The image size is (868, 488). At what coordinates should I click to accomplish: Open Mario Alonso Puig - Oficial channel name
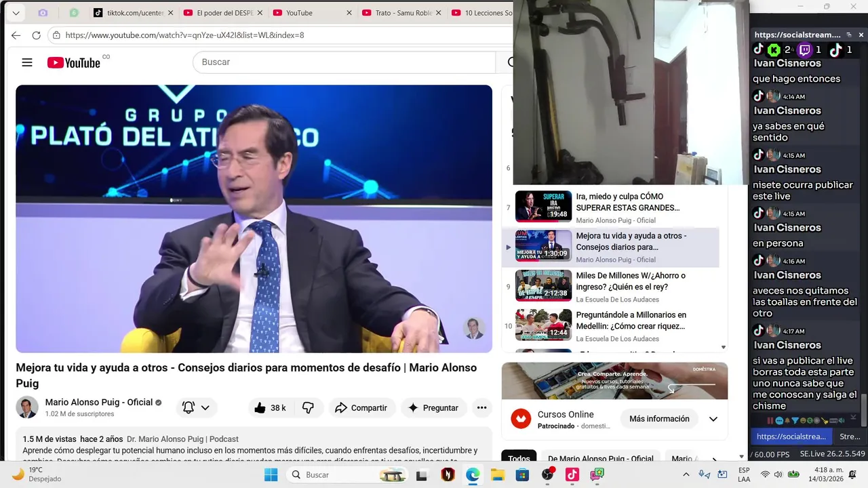pyautogui.click(x=99, y=402)
